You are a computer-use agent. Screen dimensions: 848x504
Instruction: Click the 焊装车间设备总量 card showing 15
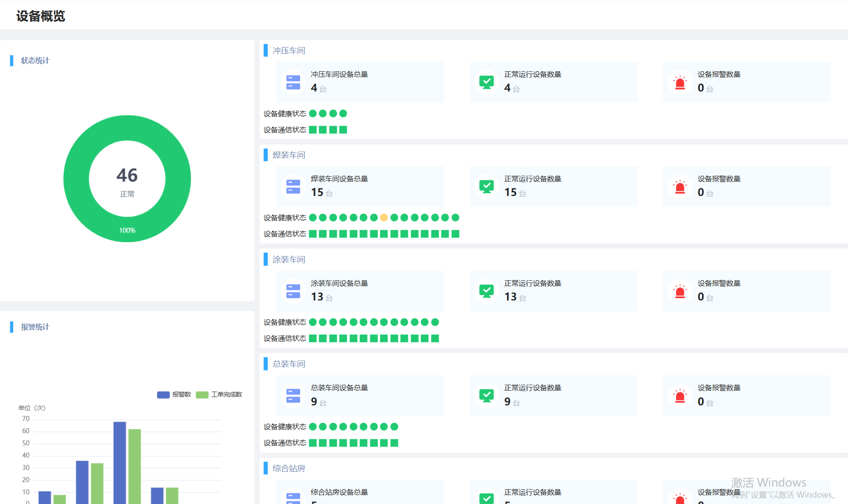(x=360, y=187)
